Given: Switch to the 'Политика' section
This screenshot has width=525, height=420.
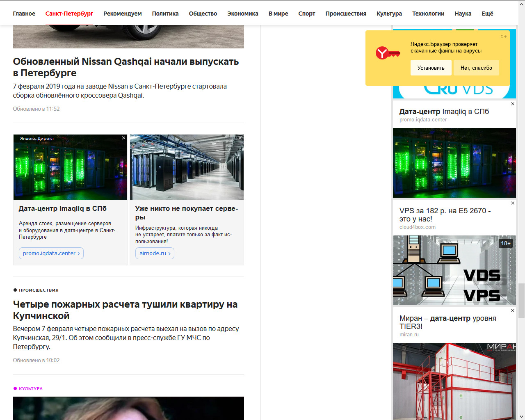Looking at the screenshot, I should click(165, 14).
